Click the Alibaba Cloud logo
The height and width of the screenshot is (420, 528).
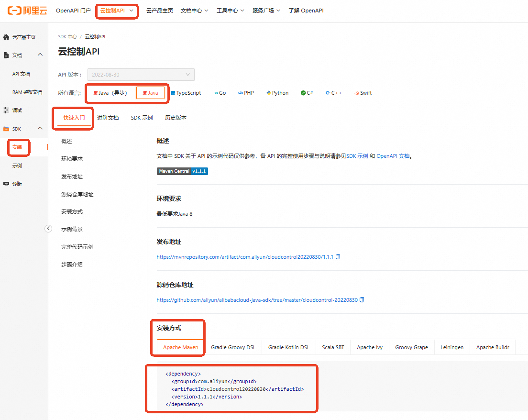[27, 11]
